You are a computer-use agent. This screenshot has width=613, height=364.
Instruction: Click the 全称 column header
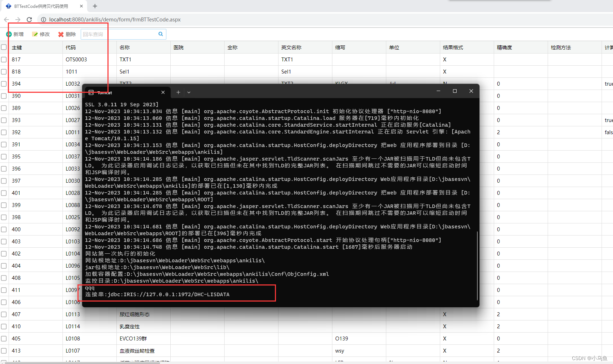click(x=251, y=47)
